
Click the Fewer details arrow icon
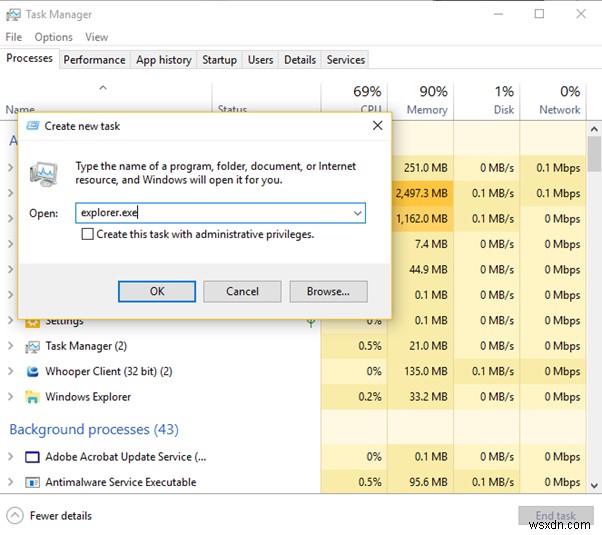(15, 515)
